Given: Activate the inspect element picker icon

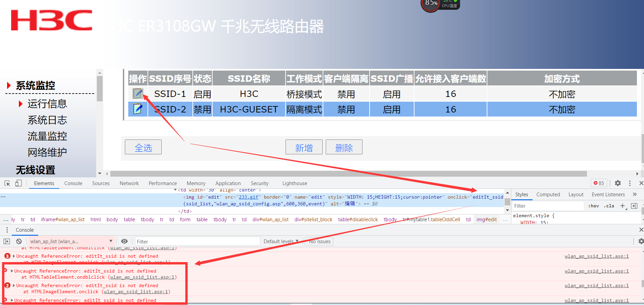Looking at the screenshot, I should pos(7,183).
